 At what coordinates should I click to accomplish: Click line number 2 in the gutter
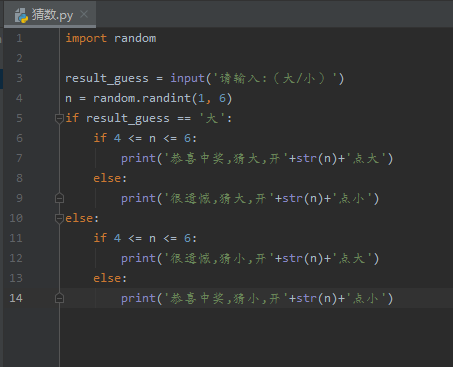19,58
